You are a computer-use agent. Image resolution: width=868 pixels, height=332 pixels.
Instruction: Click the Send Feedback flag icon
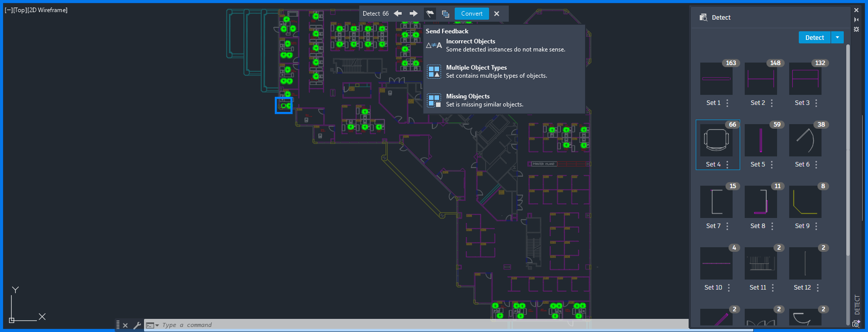click(430, 14)
